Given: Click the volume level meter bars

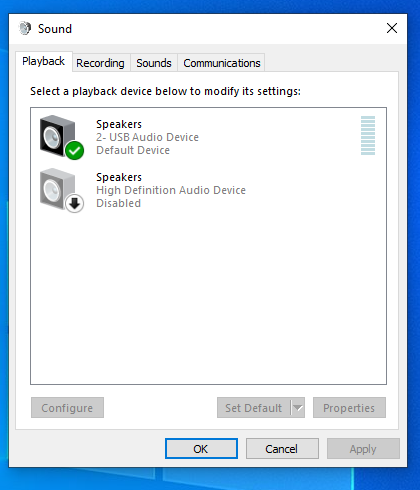Looking at the screenshot, I should 368,135.
